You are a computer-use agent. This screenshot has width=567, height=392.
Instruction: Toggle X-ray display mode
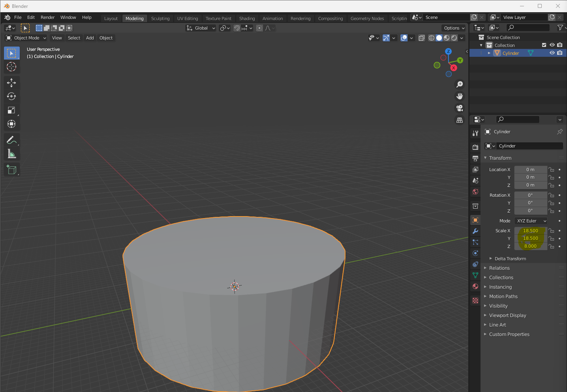[x=422, y=38]
